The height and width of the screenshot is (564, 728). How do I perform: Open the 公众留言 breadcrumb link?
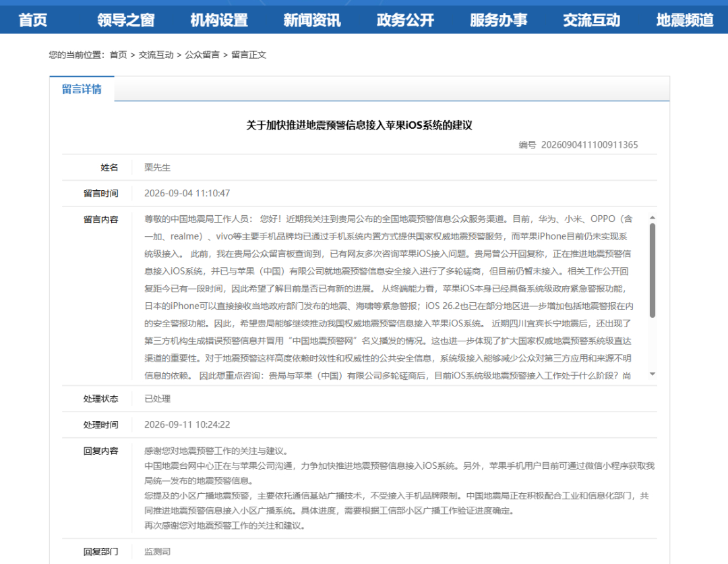click(x=202, y=55)
